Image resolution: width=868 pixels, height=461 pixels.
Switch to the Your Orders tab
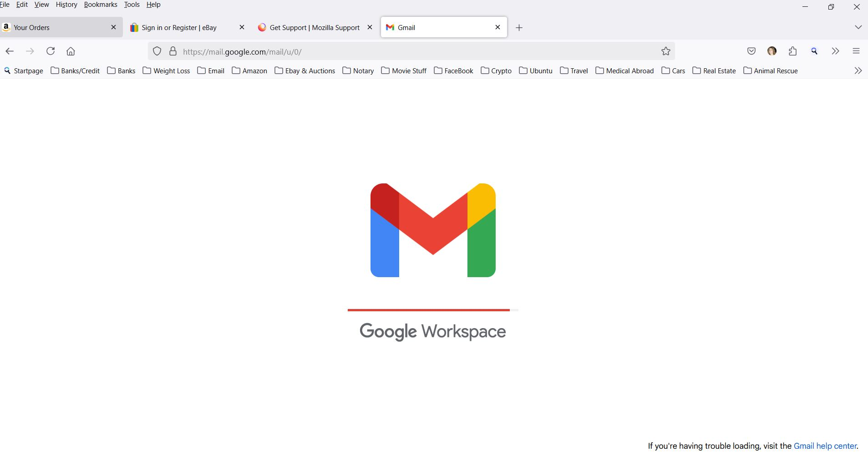tap(61, 27)
